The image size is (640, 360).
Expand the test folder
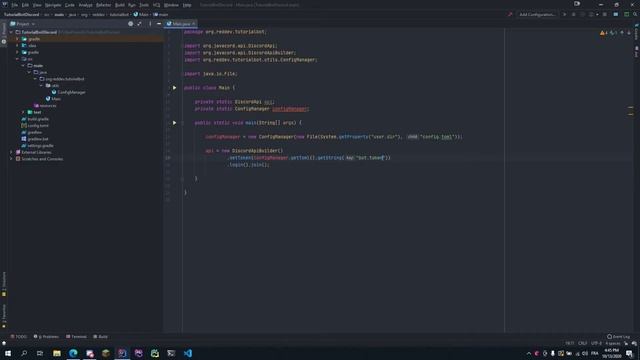coord(23,112)
